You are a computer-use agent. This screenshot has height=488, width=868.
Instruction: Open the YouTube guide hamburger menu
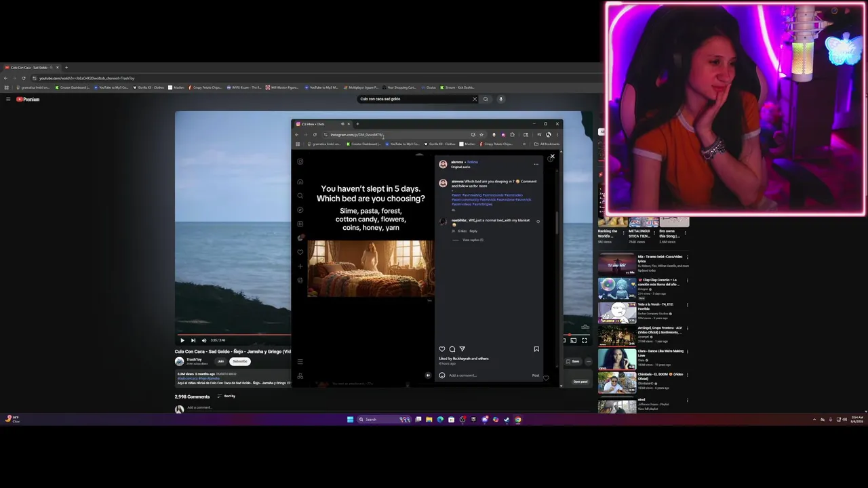(x=8, y=99)
